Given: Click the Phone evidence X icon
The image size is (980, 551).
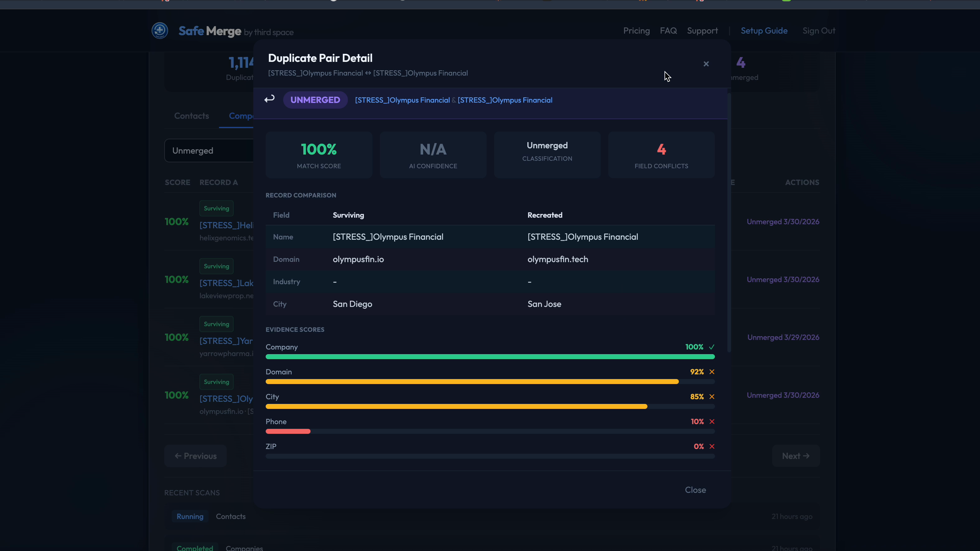Looking at the screenshot, I should coord(712,422).
